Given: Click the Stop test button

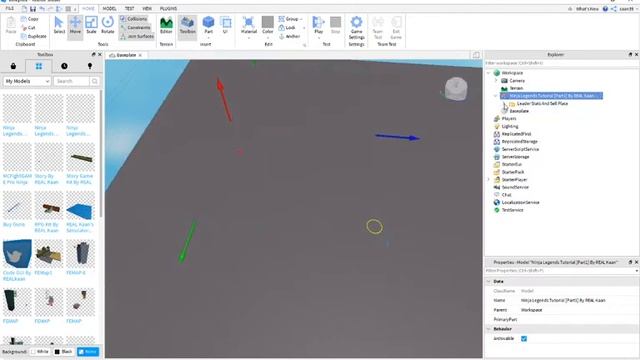Looking at the screenshot, I should tap(336, 25).
